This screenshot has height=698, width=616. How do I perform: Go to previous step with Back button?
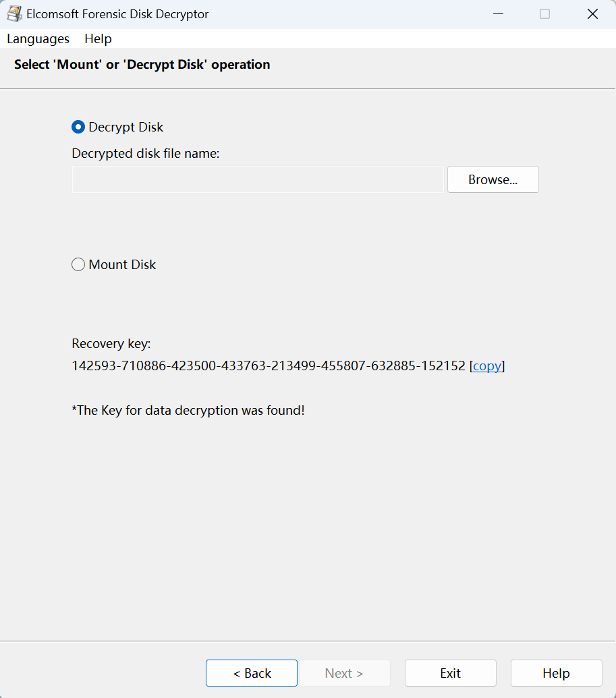click(252, 673)
